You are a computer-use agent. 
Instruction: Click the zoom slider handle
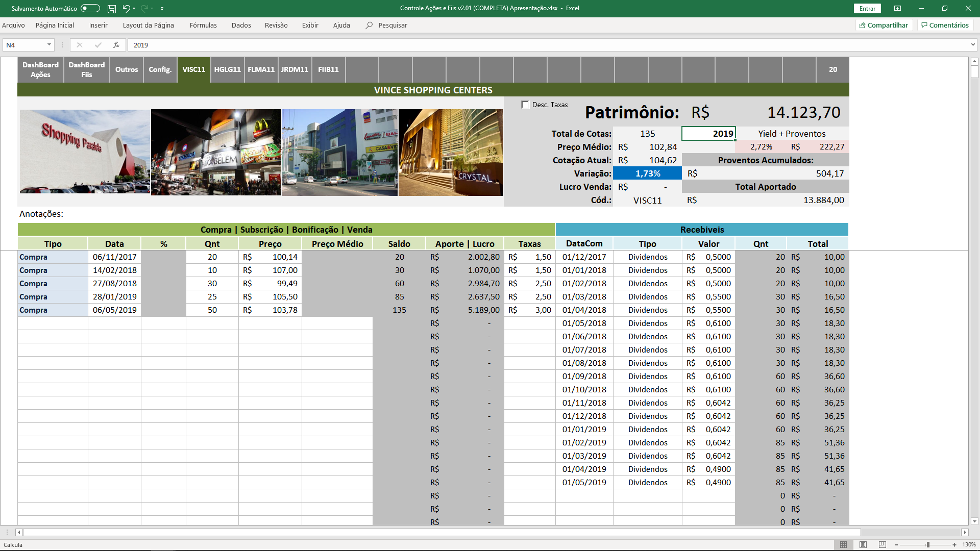tap(928, 545)
